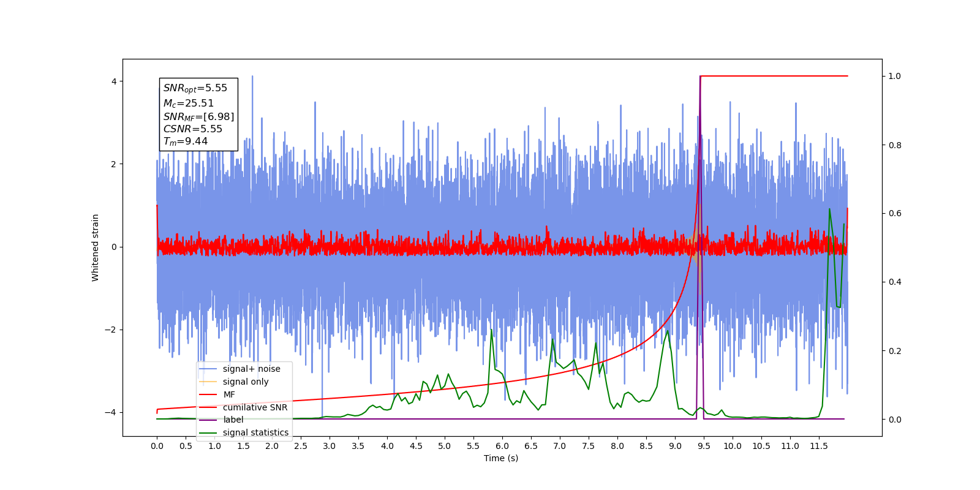Click the 'Time (s)' x-axis label

(x=501, y=458)
